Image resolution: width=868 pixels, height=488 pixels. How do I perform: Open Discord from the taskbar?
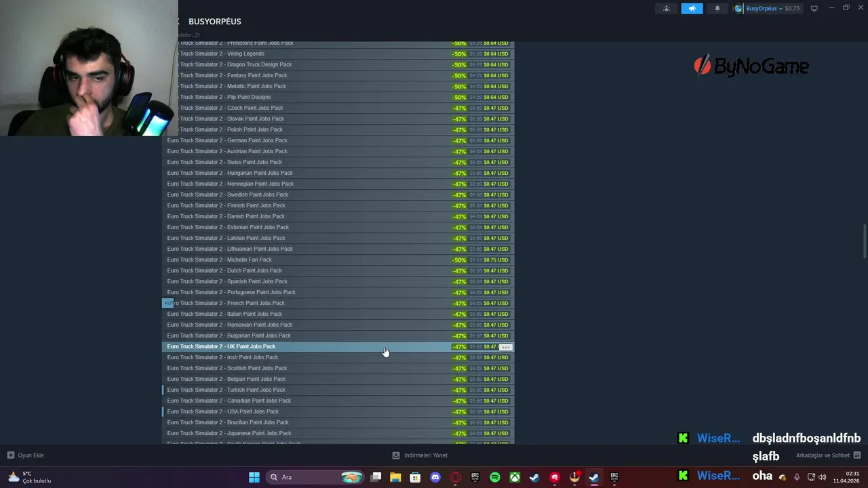435,477
